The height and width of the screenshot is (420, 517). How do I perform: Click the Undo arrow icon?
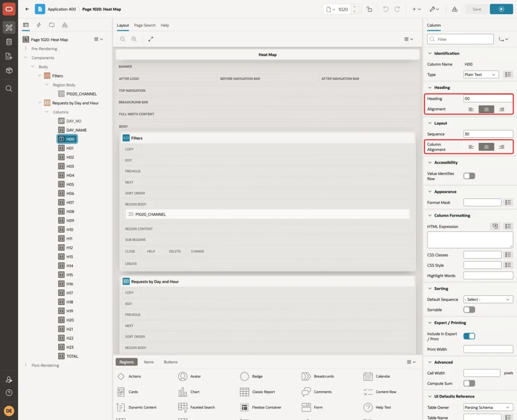[x=385, y=9]
